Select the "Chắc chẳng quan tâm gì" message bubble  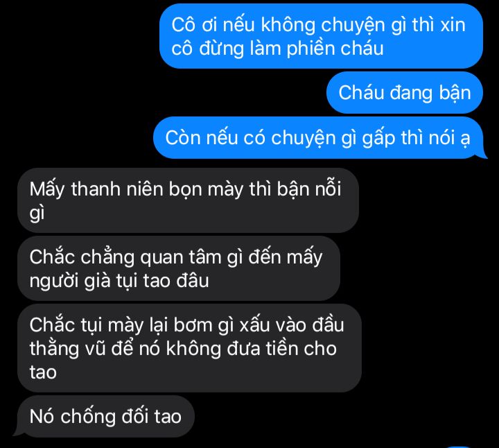pos(179,268)
